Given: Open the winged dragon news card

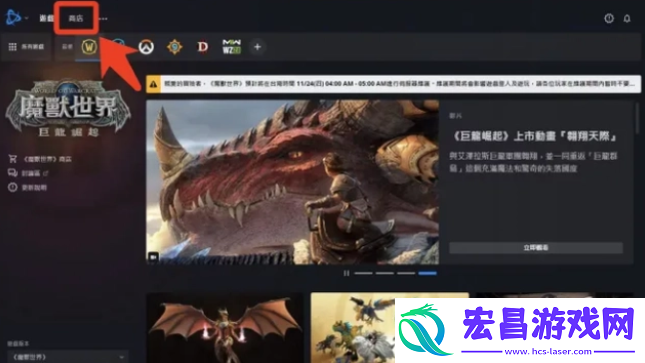Looking at the screenshot, I should pyautogui.click(x=225, y=328).
